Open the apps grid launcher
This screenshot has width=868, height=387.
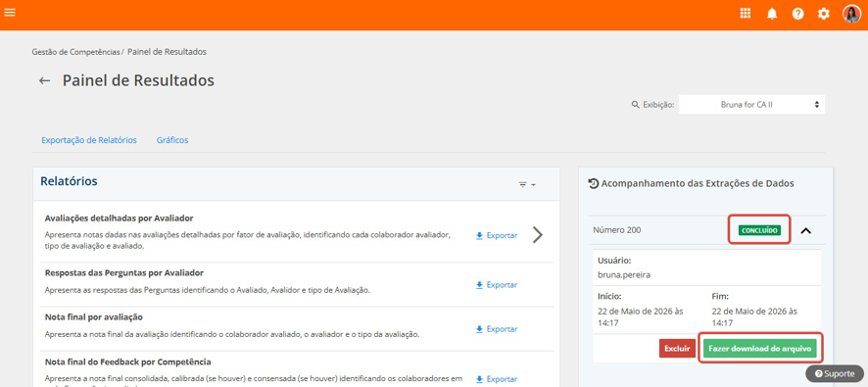[x=746, y=14]
